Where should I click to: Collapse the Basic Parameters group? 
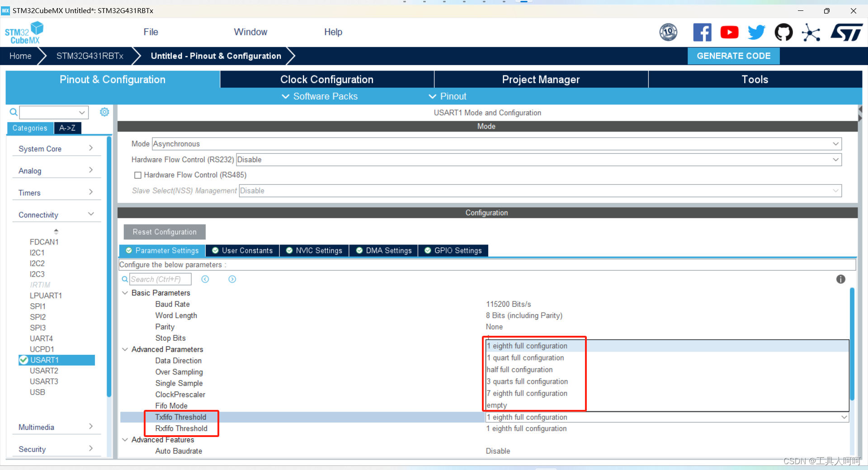click(x=125, y=293)
